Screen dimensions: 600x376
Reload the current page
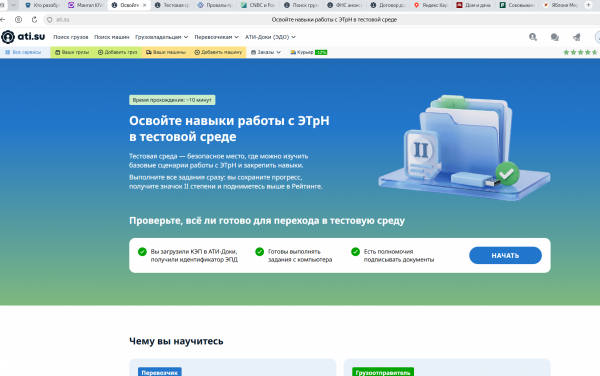pos(34,20)
